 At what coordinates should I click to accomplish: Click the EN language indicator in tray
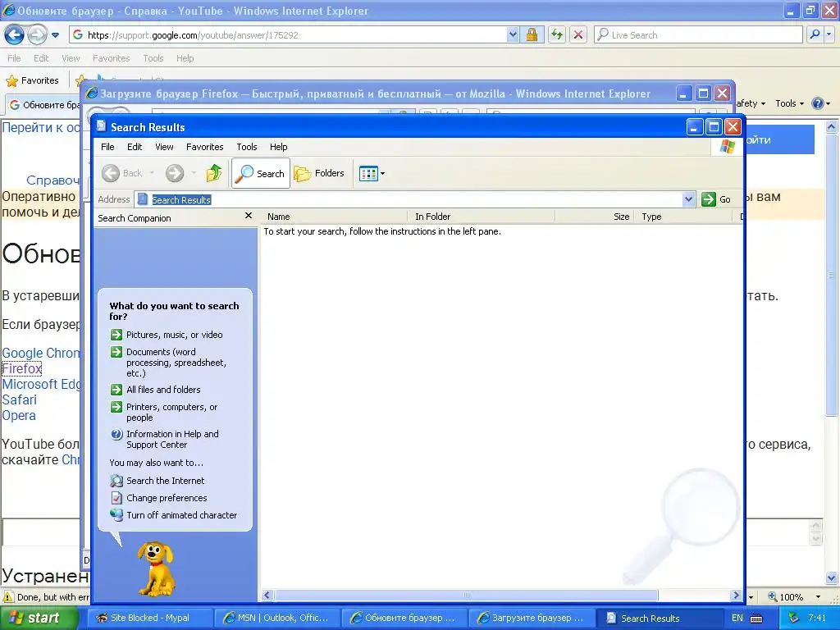click(x=737, y=618)
